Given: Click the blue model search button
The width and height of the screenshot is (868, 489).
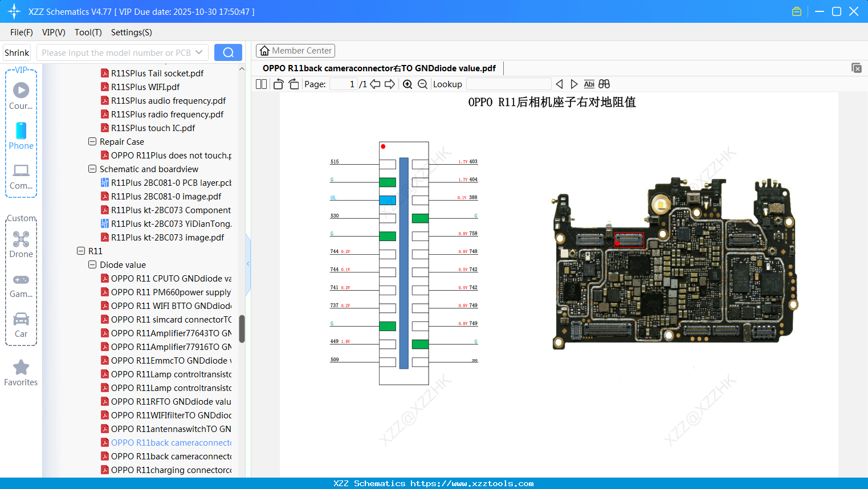Looking at the screenshot, I should (228, 52).
